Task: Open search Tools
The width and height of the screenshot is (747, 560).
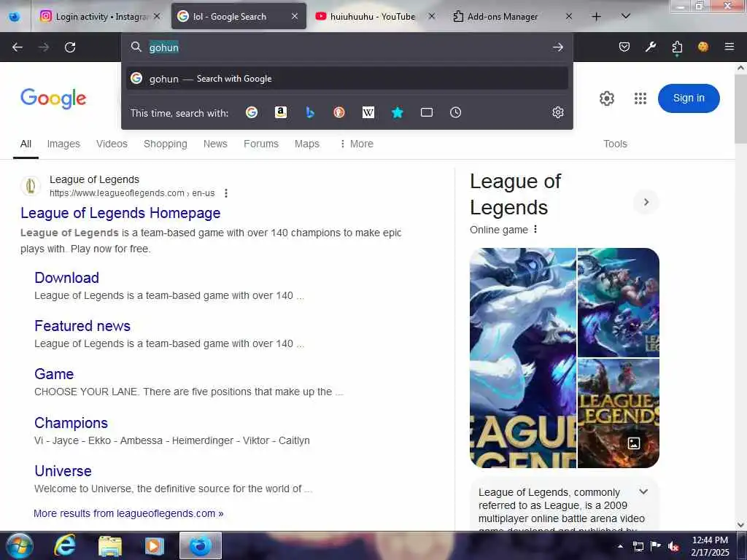Action: coord(615,144)
